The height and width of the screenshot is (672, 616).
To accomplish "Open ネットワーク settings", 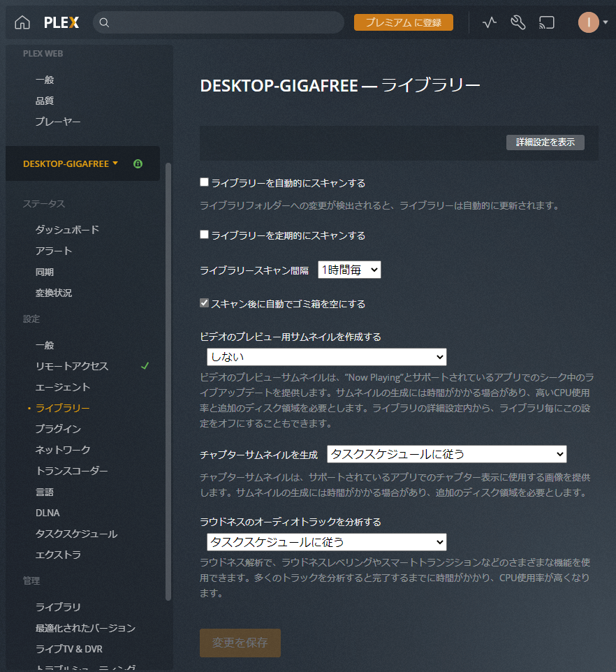I will (63, 450).
